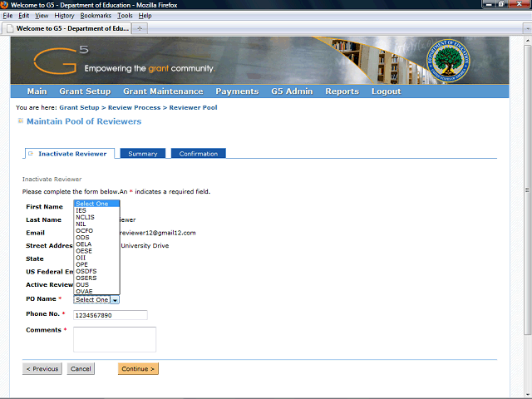This screenshot has height=399, width=532.
Task: Open Reports in the navigation bar
Action: (x=342, y=91)
